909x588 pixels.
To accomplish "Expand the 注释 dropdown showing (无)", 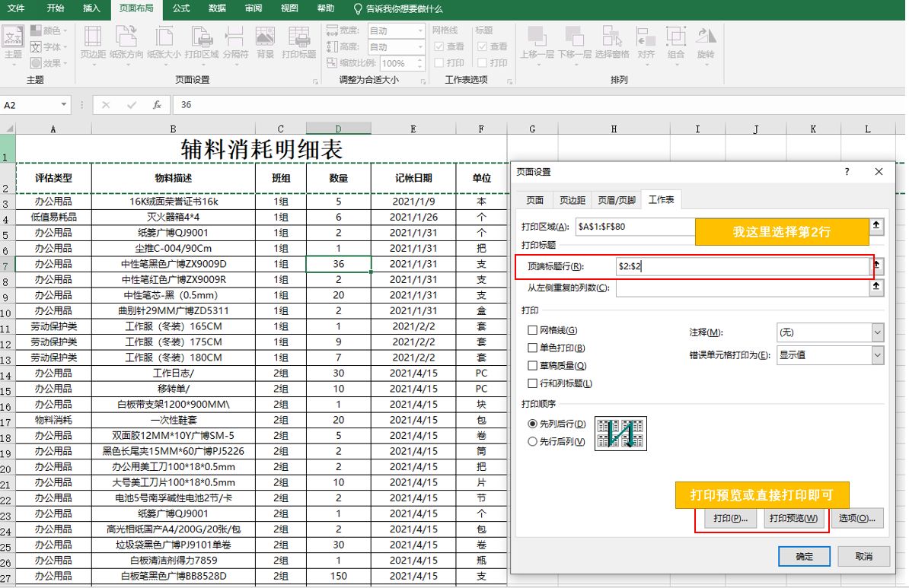I will [877, 332].
